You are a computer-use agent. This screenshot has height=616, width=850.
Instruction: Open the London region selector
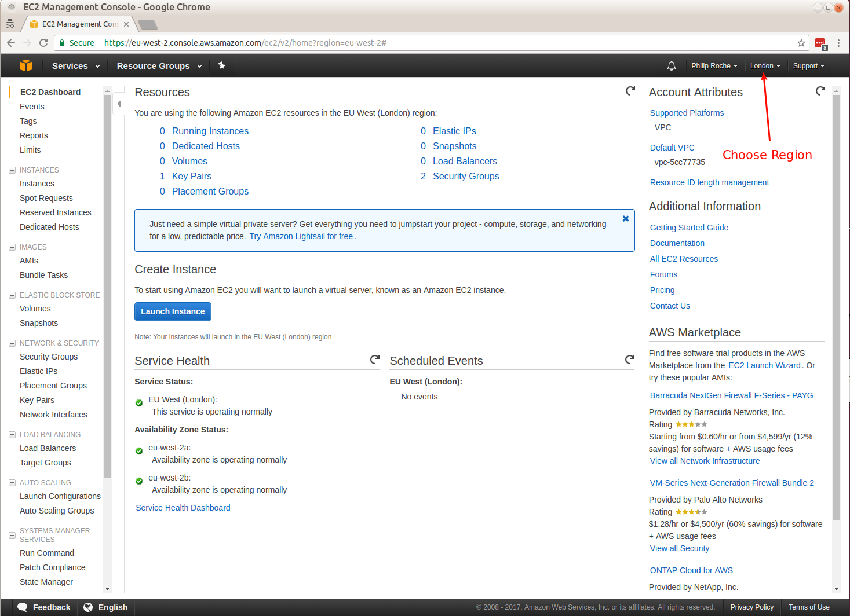click(765, 66)
